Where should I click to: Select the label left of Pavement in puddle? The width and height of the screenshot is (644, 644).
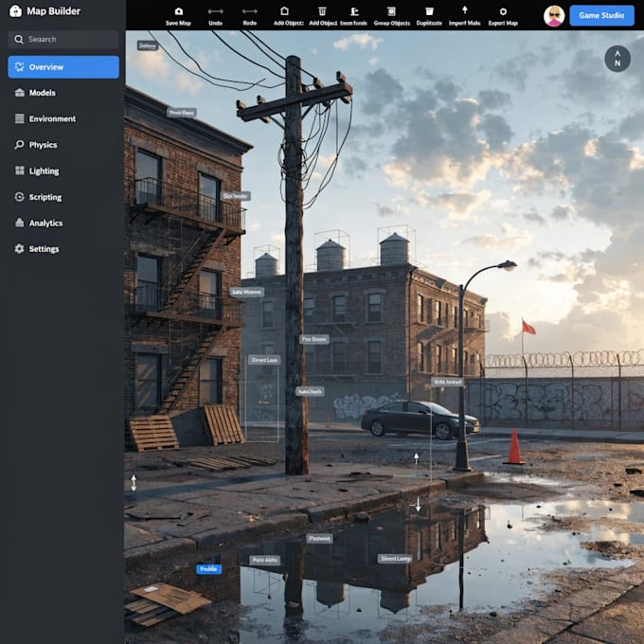[265, 561]
